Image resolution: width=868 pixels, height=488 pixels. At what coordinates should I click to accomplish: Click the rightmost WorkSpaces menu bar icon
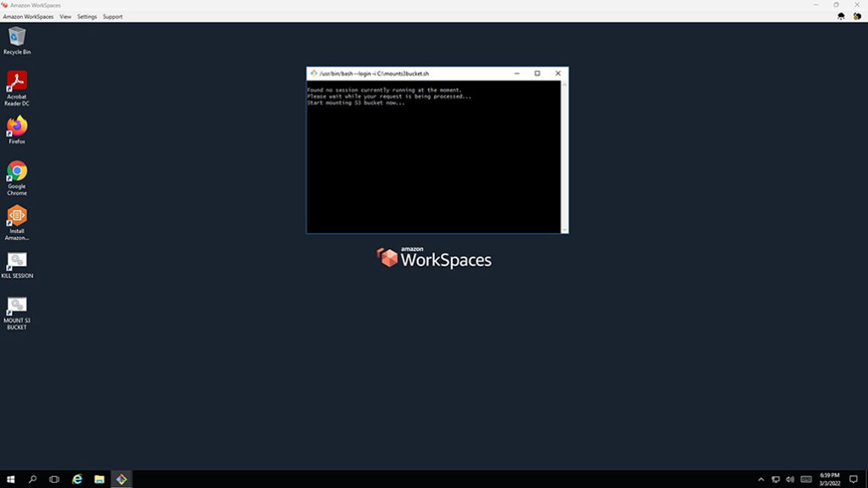[857, 17]
